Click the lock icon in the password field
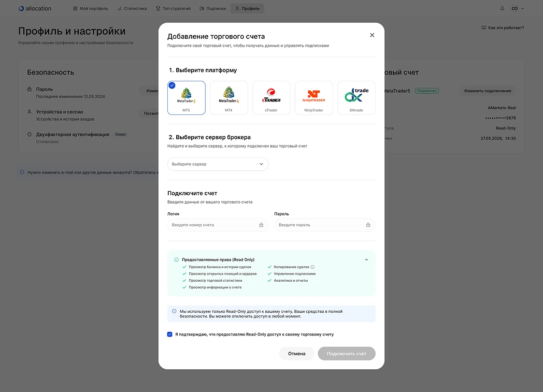 coord(368,225)
